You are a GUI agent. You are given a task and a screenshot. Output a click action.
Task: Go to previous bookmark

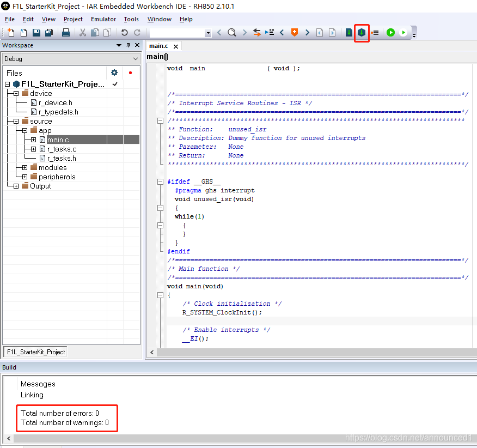(282, 32)
